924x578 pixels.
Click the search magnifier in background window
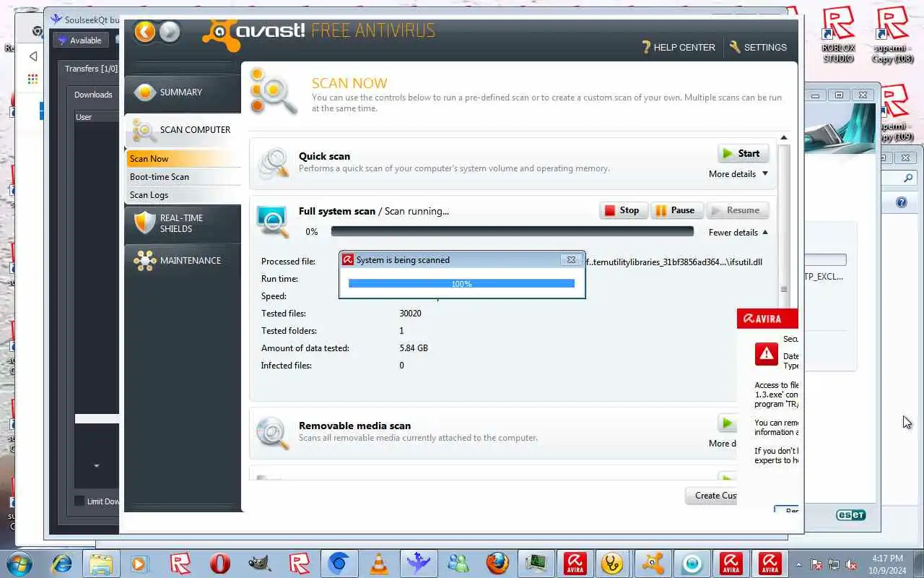[x=908, y=178]
